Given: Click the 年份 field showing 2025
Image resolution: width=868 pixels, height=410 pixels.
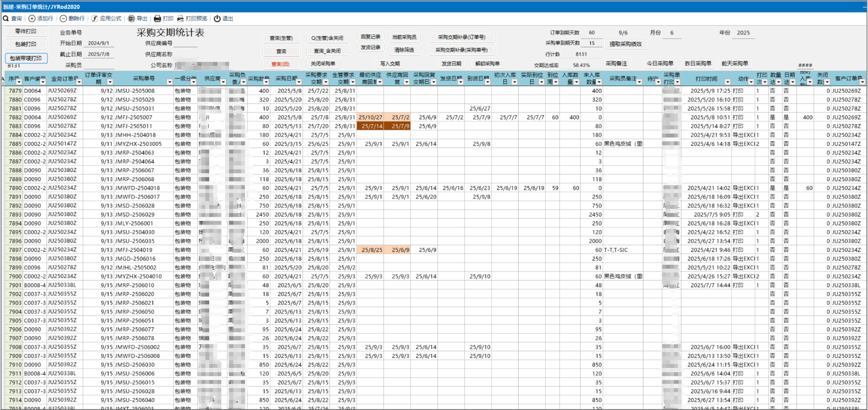Looking at the screenshot, I should tap(744, 33).
